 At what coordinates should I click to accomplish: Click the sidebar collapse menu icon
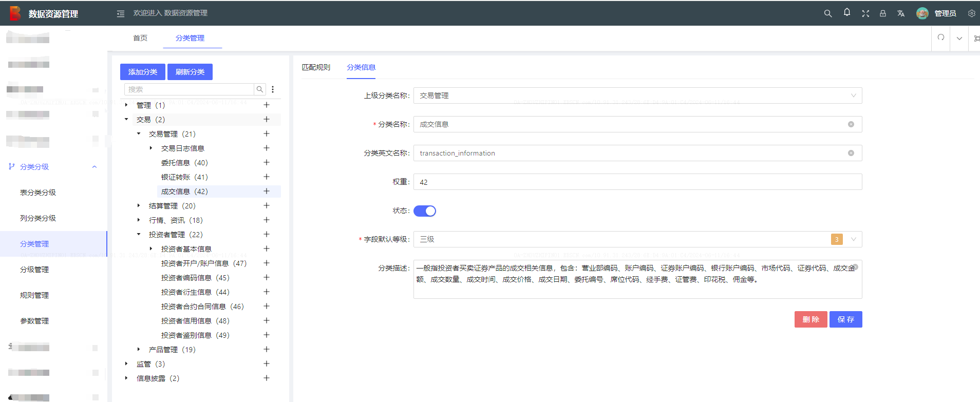coord(121,14)
